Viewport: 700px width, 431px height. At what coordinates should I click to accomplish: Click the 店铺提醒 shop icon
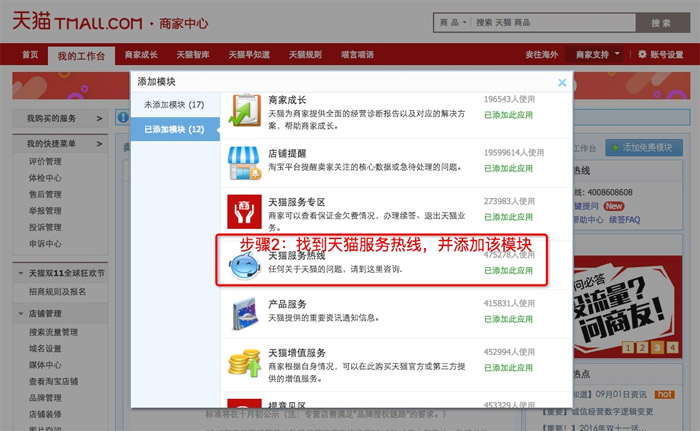244,163
